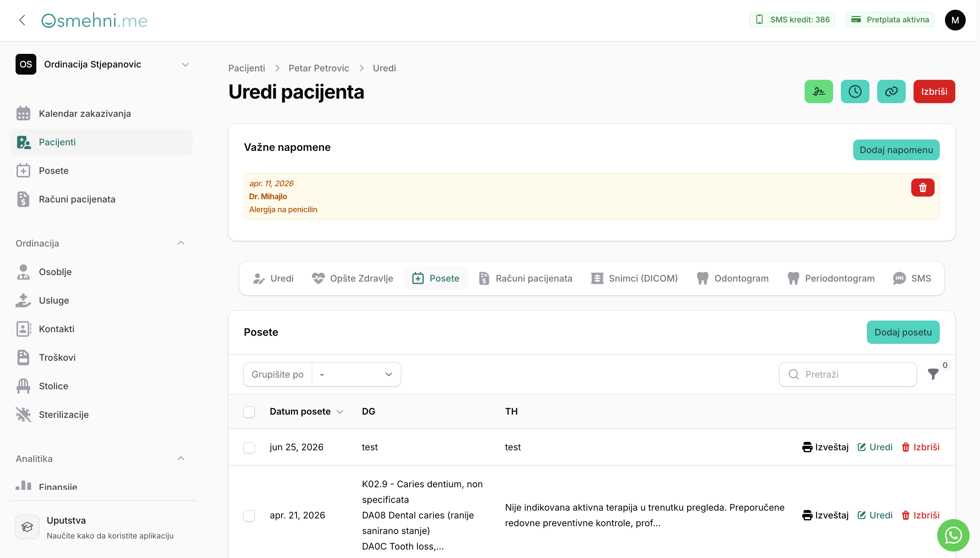The height and width of the screenshot is (558, 980).
Task: Click the DG column header
Action: pyautogui.click(x=368, y=412)
